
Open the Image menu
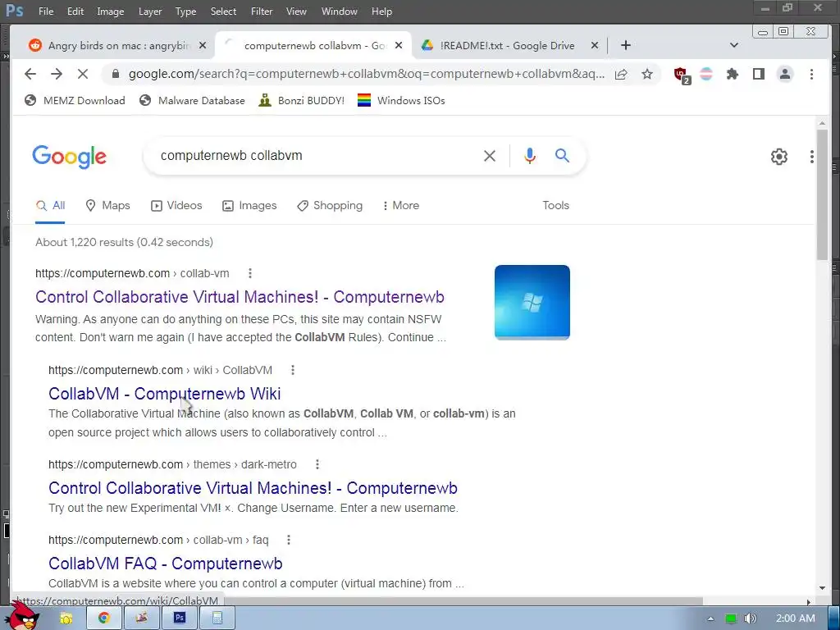(111, 11)
